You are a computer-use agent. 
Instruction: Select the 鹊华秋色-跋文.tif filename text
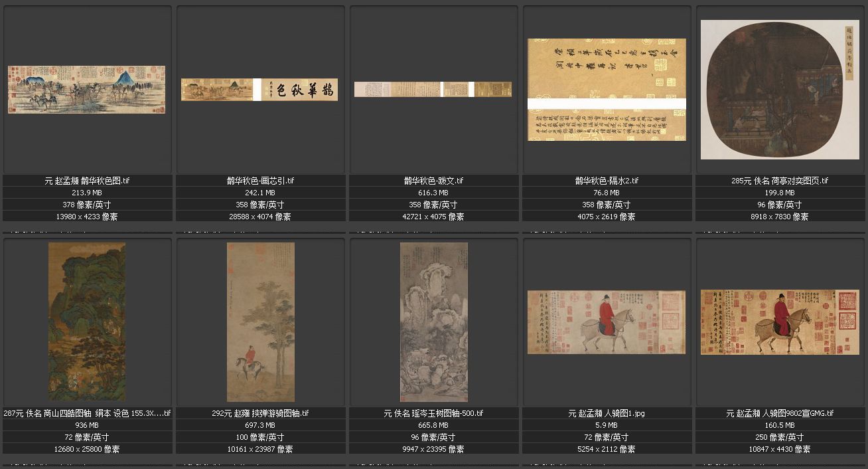[x=433, y=181]
